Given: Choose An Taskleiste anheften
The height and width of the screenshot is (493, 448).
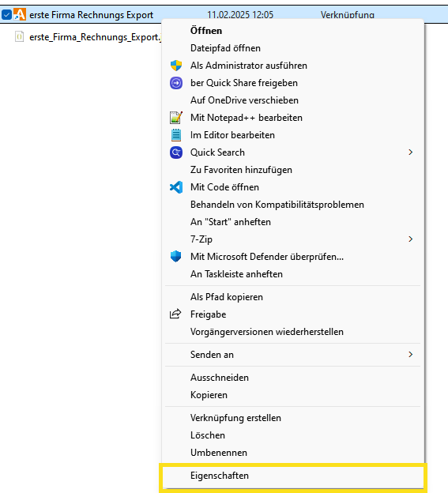Looking at the screenshot, I should (x=292, y=274).
